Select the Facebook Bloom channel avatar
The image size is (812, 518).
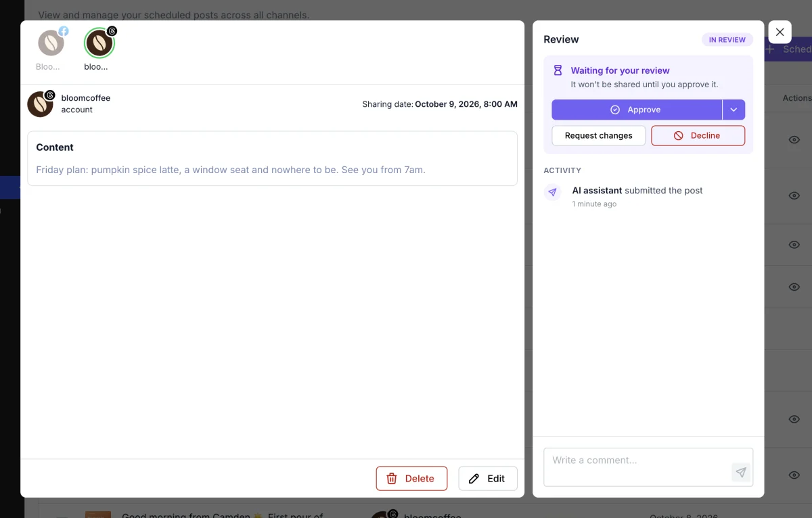point(51,43)
